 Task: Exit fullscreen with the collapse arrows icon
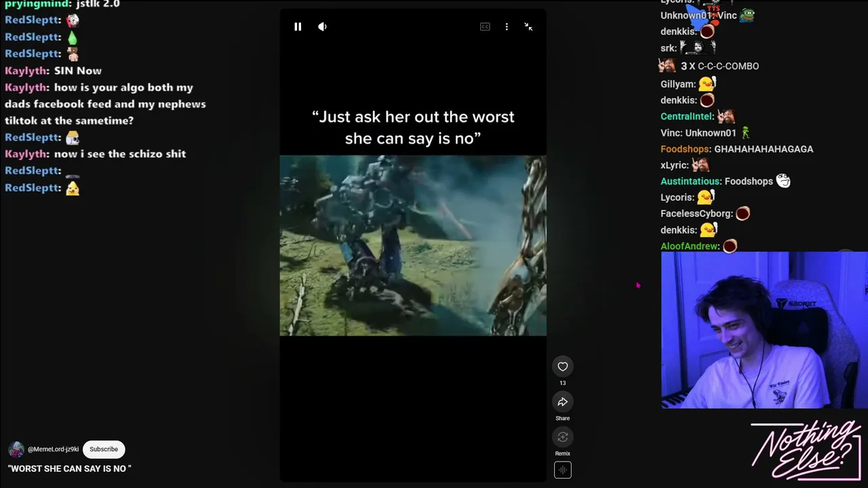(528, 26)
